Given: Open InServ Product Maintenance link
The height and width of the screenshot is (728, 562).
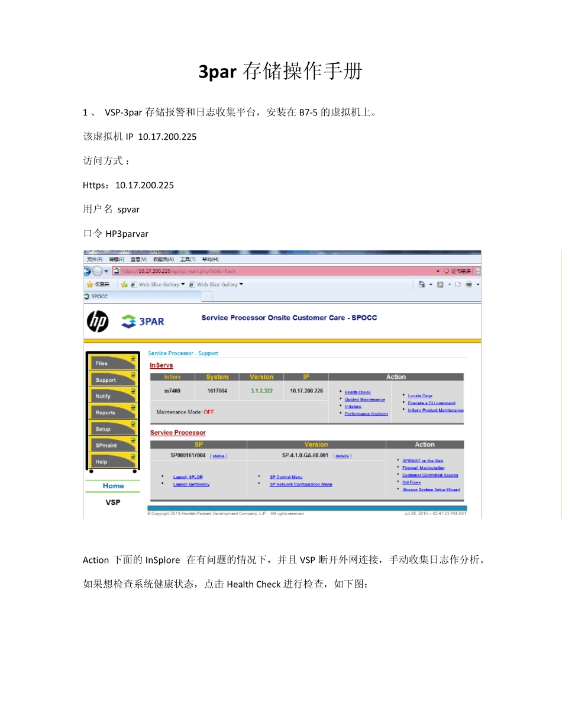Looking at the screenshot, I should tap(436, 410).
